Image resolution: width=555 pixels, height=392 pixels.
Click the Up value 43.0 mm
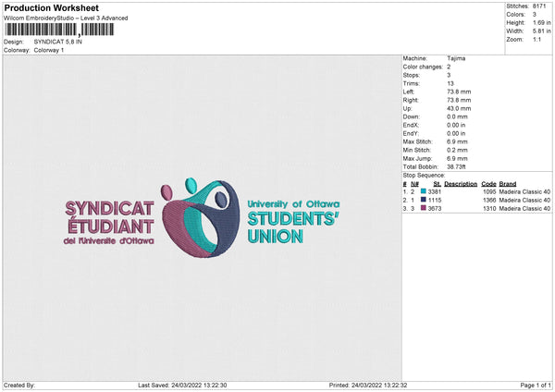[459, 108]
